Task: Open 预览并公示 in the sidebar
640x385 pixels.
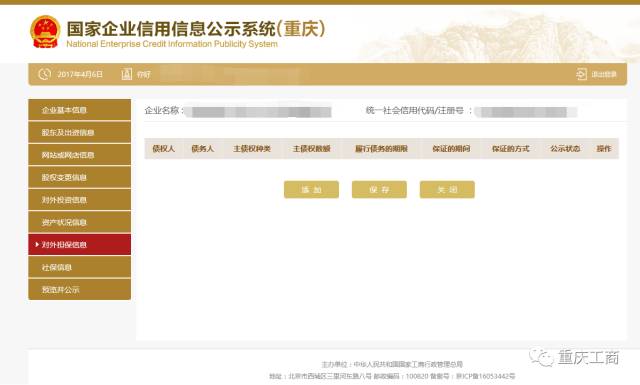Action: click(x=80, y=289)
